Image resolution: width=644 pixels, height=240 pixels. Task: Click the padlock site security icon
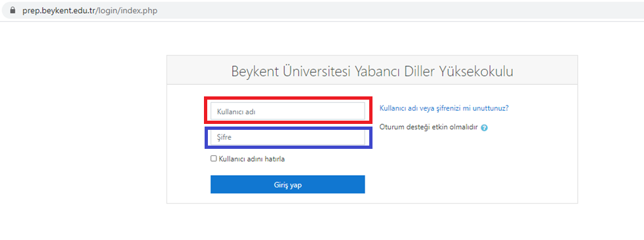click(x=12, y=10)
